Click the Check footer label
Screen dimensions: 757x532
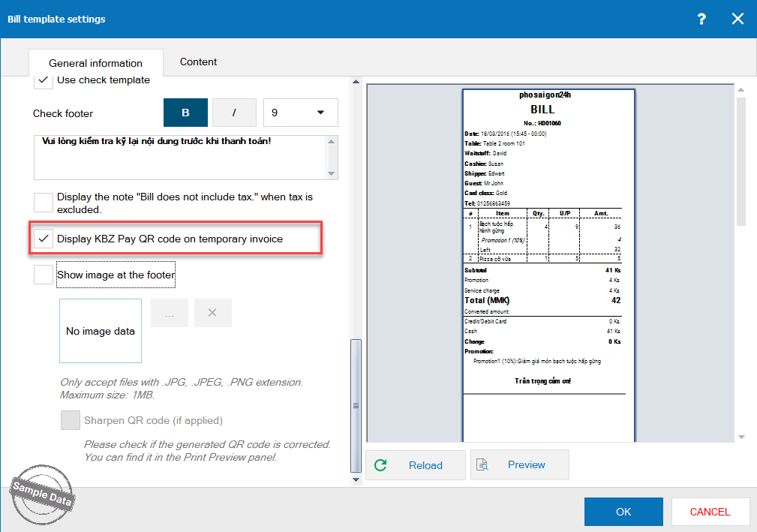63,113
